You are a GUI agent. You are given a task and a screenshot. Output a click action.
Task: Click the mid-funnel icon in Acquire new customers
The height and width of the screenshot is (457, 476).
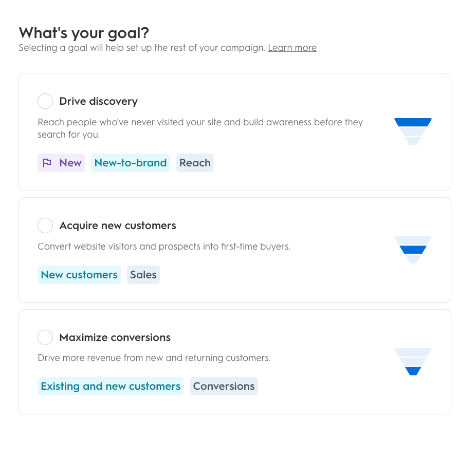[413, 250]
